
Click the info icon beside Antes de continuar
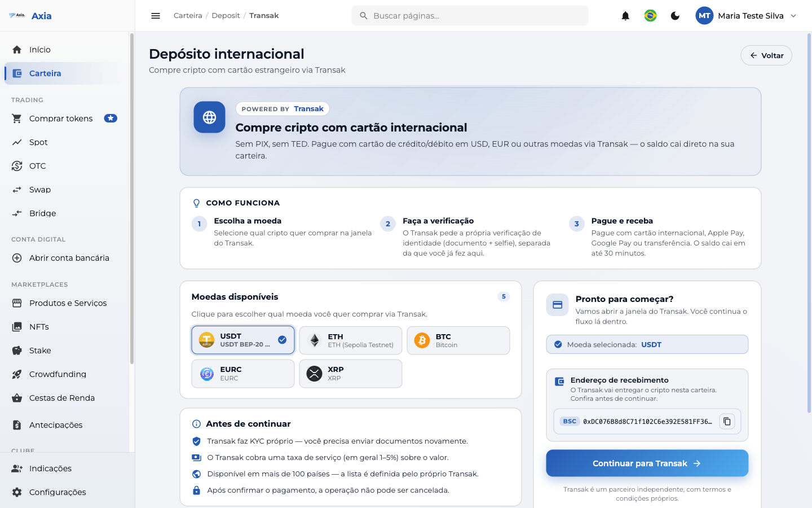point(196,424)
